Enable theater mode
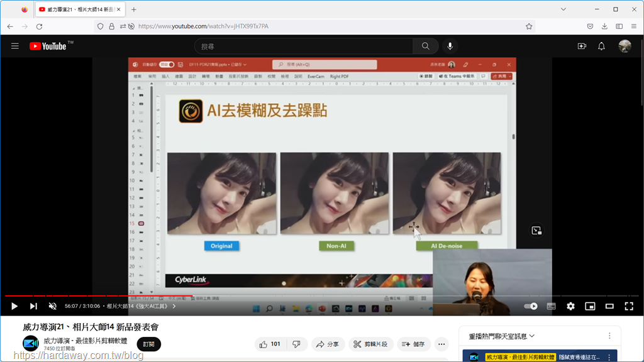The width and height of the screenshot is (644, 362). pyautogui.click(x=609, y=306)
